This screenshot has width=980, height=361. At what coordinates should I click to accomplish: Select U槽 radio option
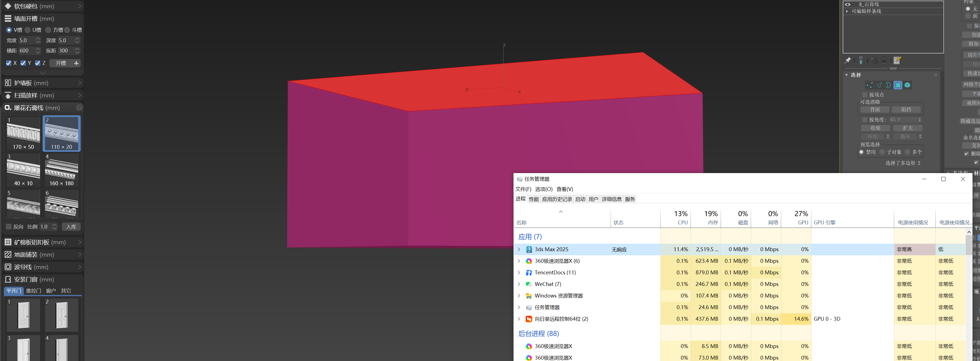(x=27, y=30)
